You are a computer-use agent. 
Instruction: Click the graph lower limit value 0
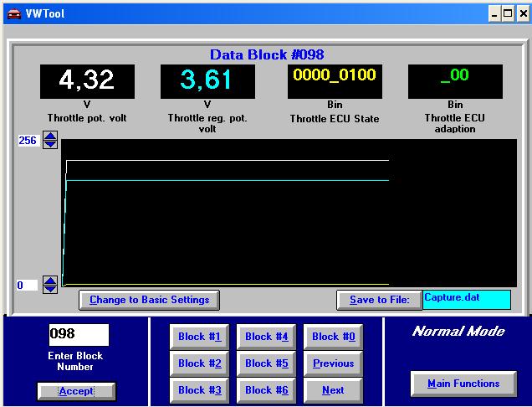(x=27, y=285)
